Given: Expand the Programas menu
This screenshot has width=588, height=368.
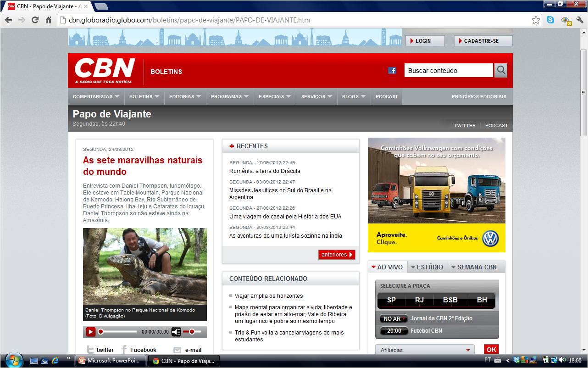Looking at the screenshot, I should click(x=230, y=97).
